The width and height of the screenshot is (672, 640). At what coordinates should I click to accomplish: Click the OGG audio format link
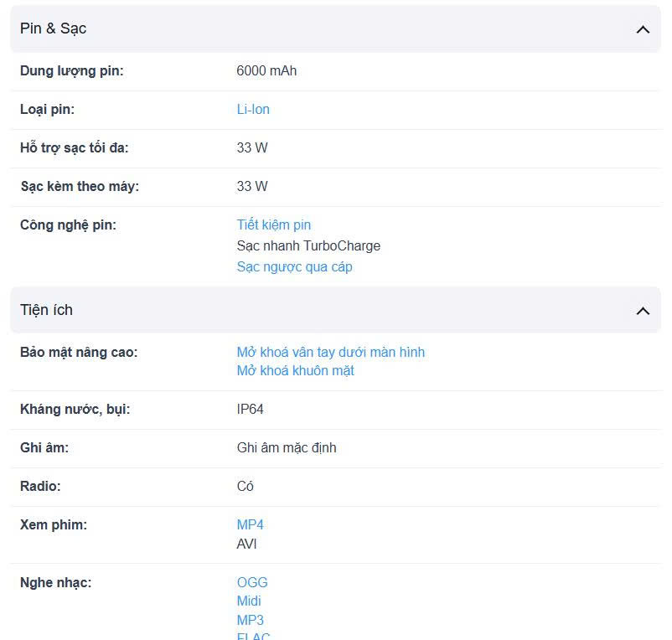click(252, 582)
